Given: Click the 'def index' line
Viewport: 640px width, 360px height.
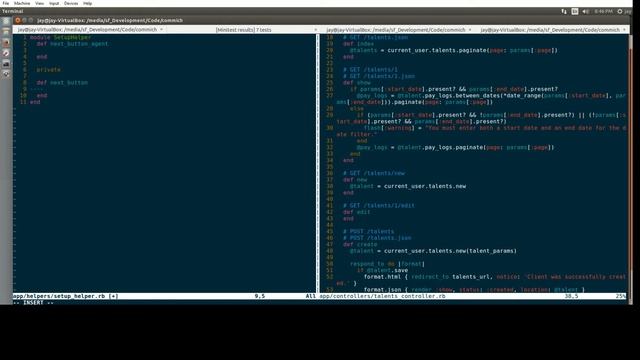Looking at the screenshot, I should coord(358,44).
